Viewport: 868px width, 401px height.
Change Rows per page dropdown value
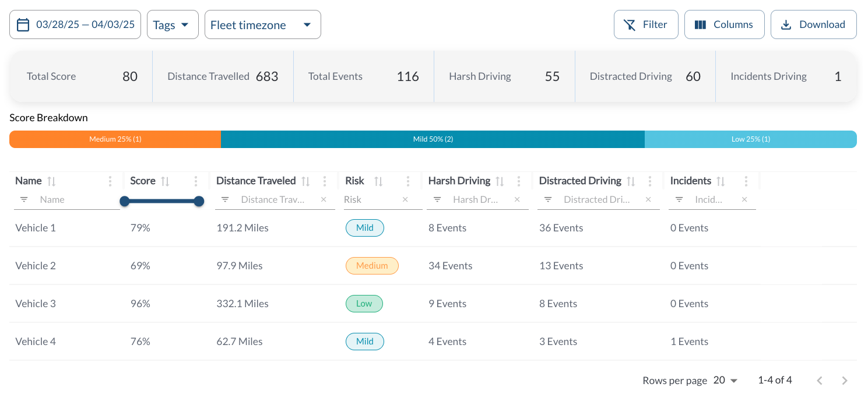726,381
